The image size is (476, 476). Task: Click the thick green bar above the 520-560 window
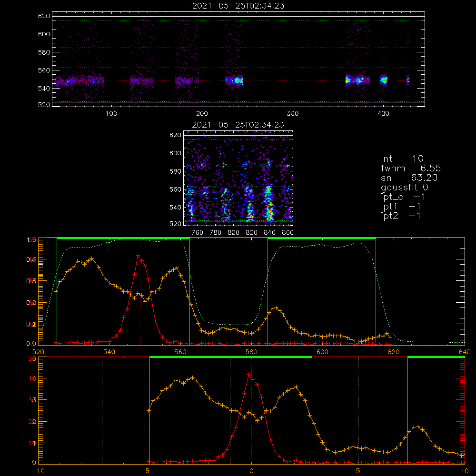(123, 238)
